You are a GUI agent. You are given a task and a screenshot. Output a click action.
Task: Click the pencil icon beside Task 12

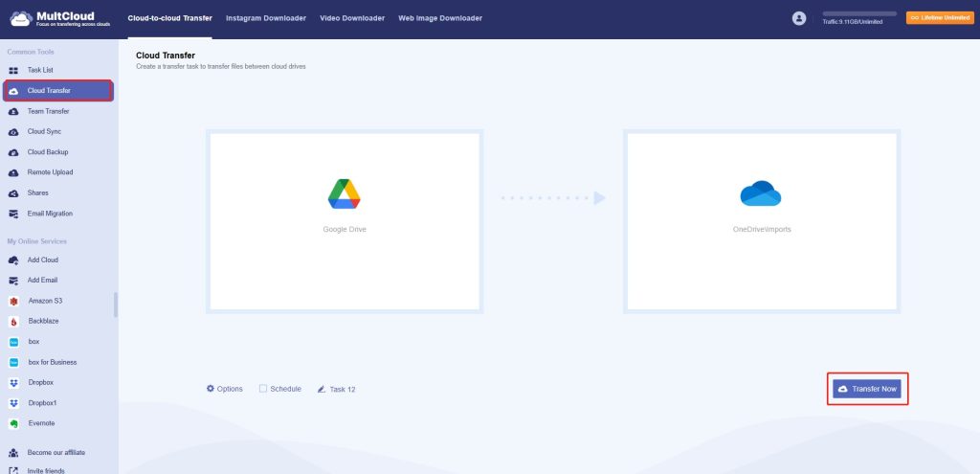(322, 389)
